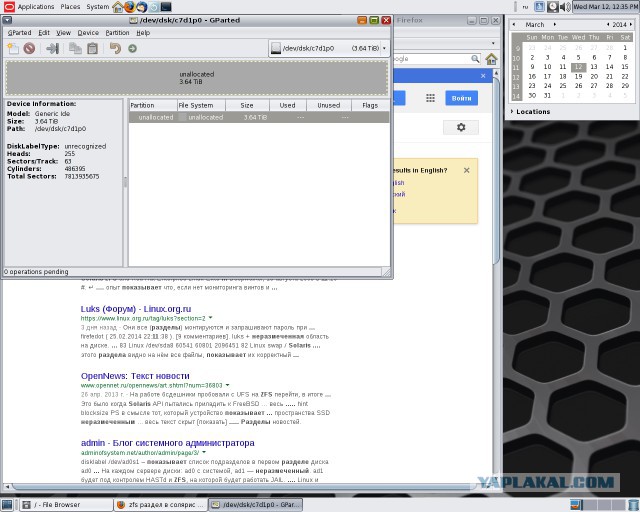Image resolution: width=640 pixels, height=512 pixels.
Task: Click the Flags column header
Action: point(370,105)
